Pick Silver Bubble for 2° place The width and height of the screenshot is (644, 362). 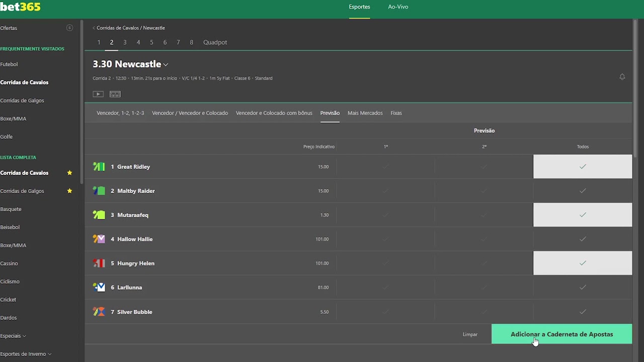(x=484, y=312)
